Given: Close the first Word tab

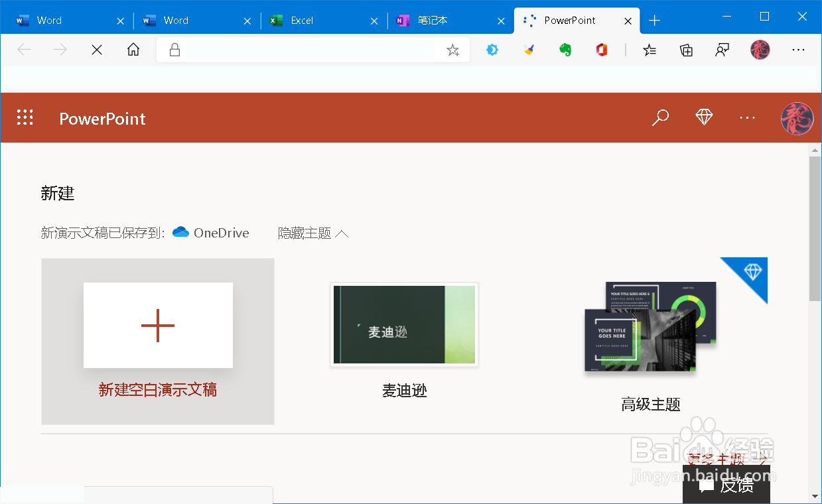Looking at the screenshot, I should click(120, 21).
